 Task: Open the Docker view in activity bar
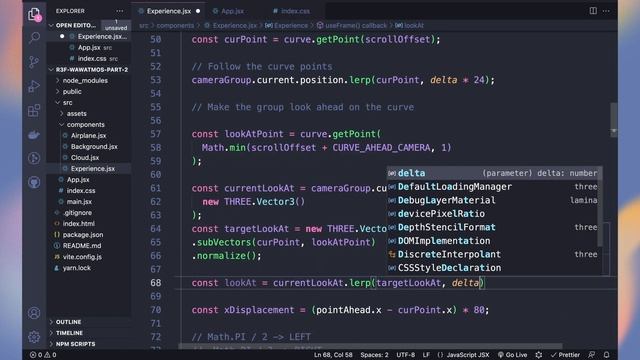click(34, 134)
